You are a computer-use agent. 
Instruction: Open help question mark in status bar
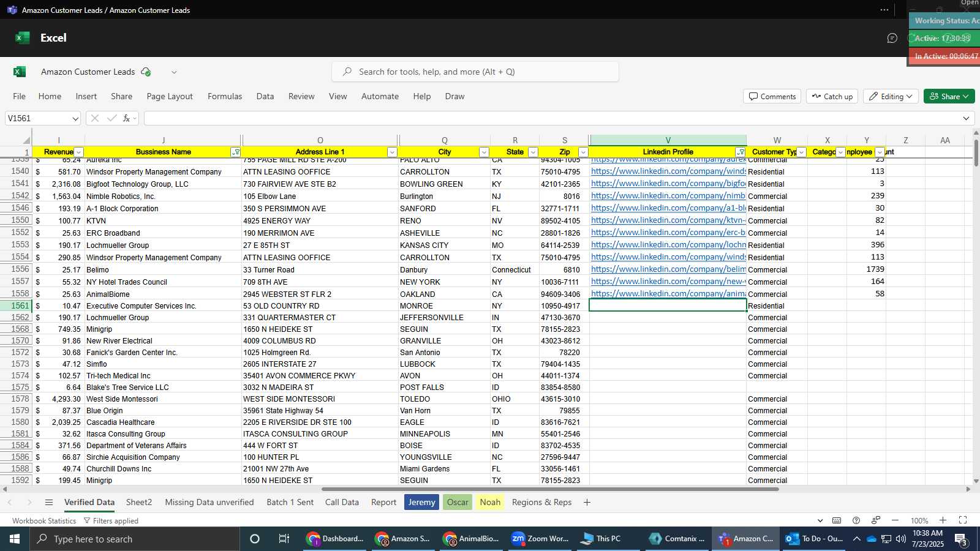coord(856,520)
